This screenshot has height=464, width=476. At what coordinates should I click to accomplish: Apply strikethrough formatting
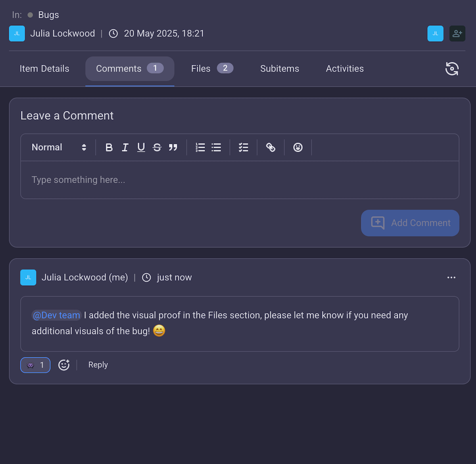tap(157, 147)
